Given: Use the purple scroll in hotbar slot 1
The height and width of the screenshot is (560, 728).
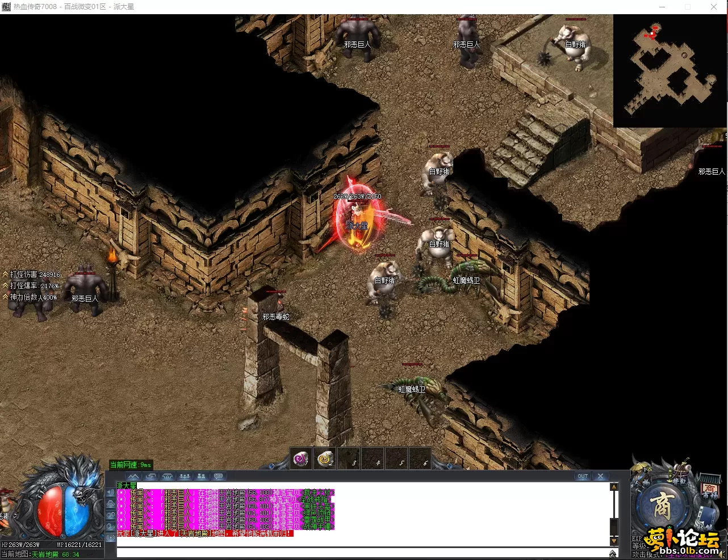Looking at the screenshot, I should pyautogui.click(x=301, y=458).
